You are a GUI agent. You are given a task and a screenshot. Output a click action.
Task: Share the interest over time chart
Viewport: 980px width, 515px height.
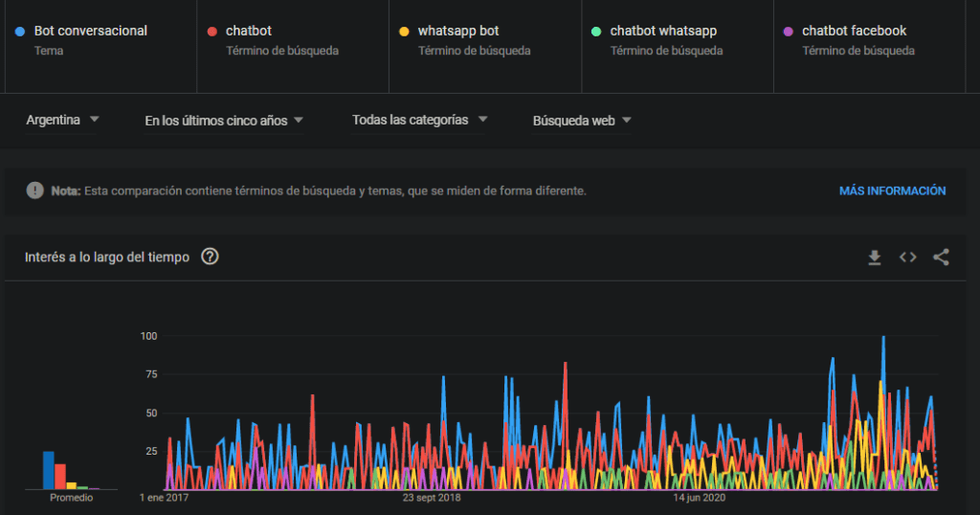(941, 257)
